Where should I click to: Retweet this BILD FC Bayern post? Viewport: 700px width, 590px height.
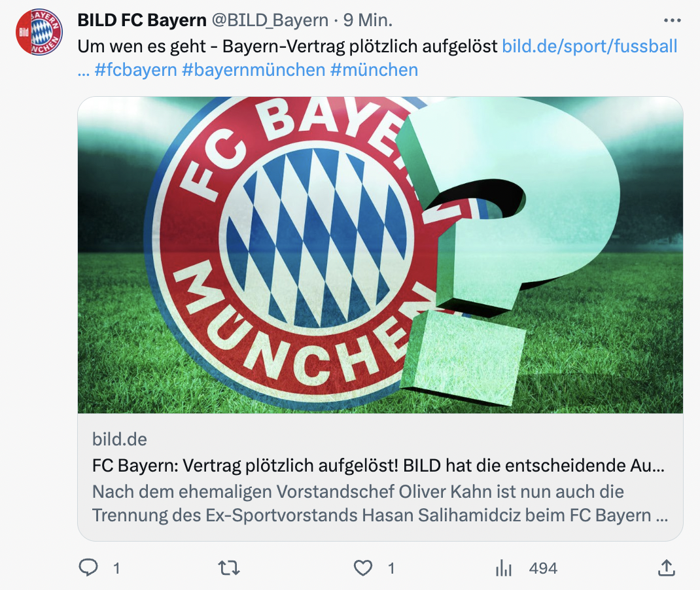(x=229, y=568)
